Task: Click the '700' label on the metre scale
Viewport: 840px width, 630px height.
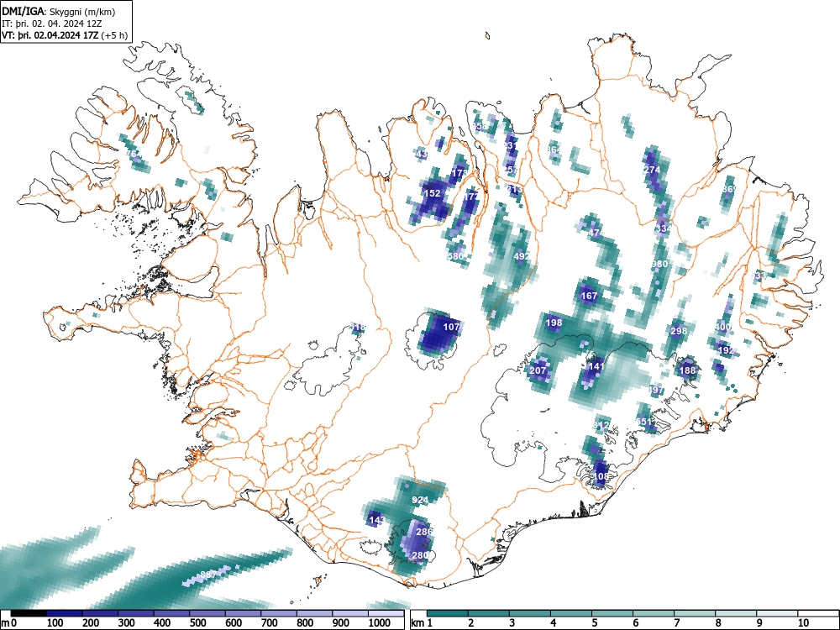Action: point(269,623)
